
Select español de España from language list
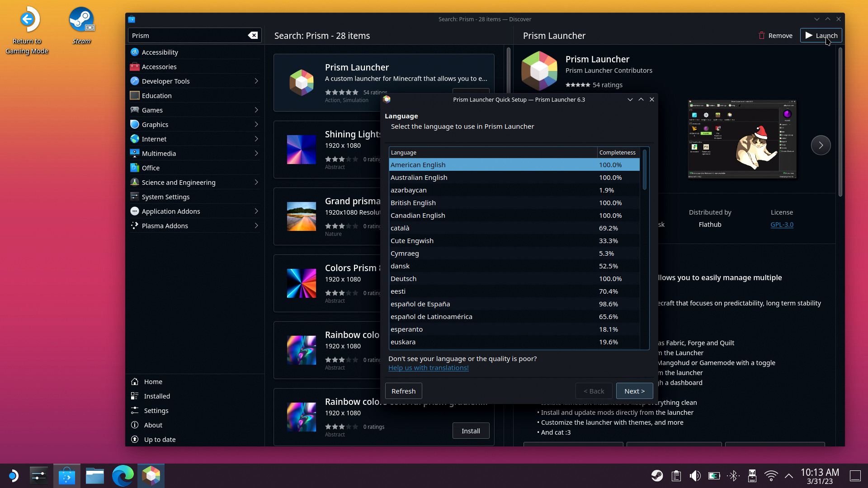point(420,304)
